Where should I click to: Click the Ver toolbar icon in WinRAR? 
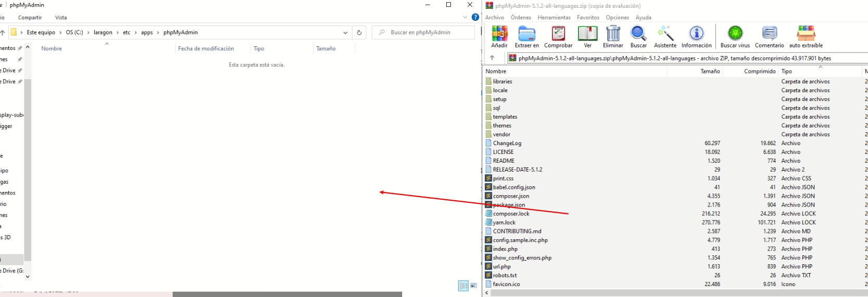(x=587, y=33)
